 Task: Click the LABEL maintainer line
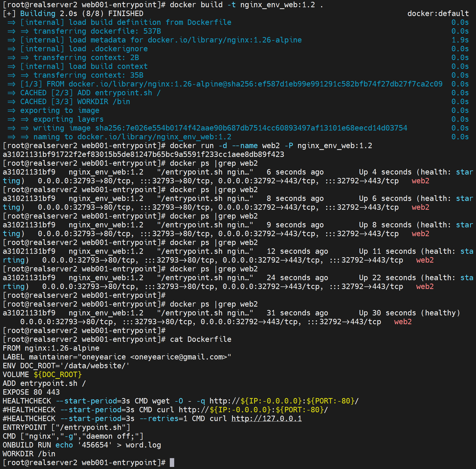tap(117, 357)
